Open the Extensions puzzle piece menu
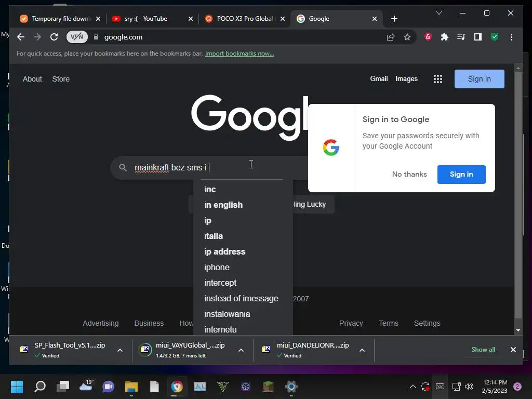This screenshot has width=532, height=399. 445,37
